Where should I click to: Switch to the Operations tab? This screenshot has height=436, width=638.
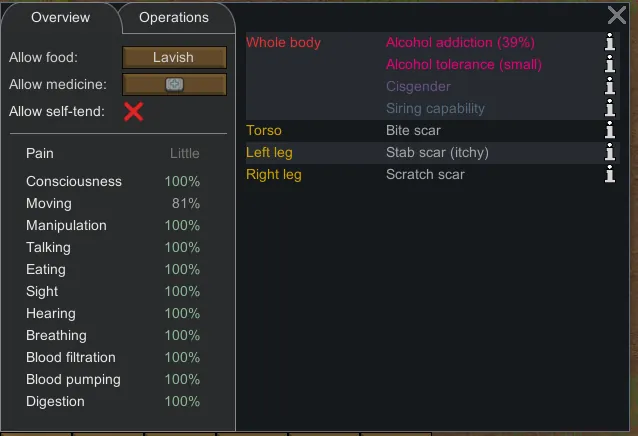tap(174, 17)
